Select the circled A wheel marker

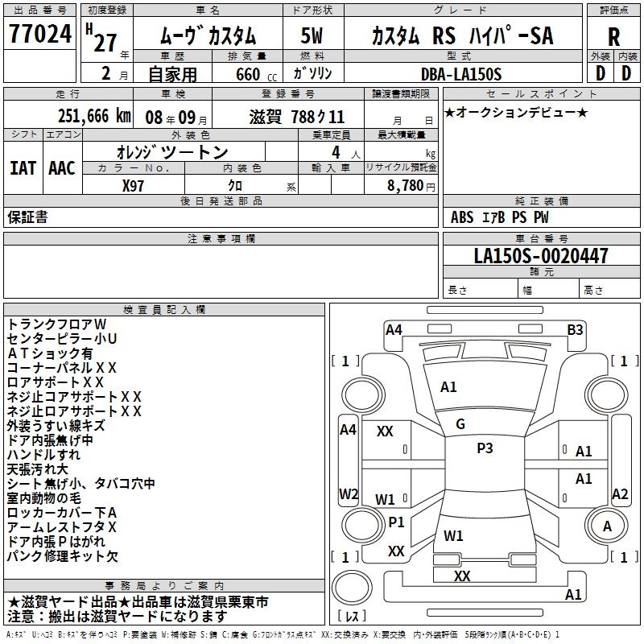[x=608, y=526]
